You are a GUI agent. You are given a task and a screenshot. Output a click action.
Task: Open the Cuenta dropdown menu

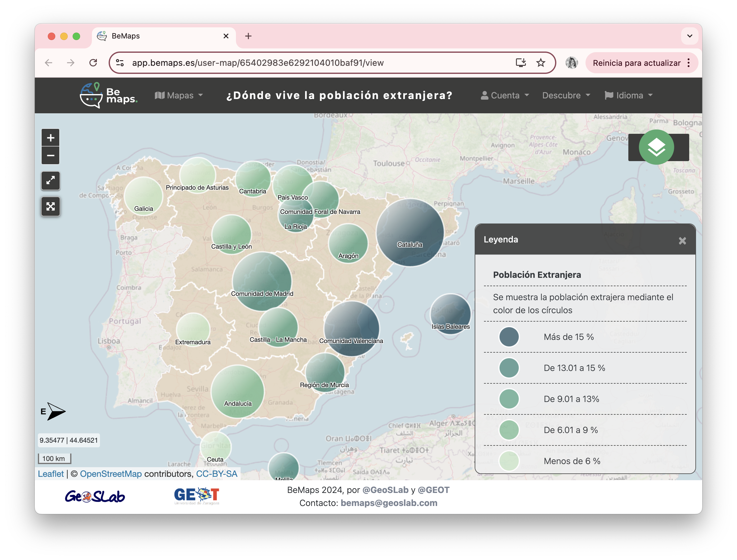505,95
